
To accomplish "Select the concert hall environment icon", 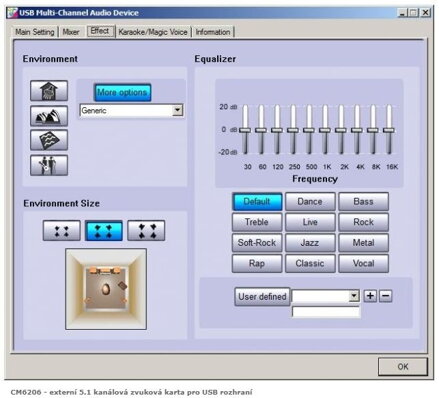I will pos(49,116).
